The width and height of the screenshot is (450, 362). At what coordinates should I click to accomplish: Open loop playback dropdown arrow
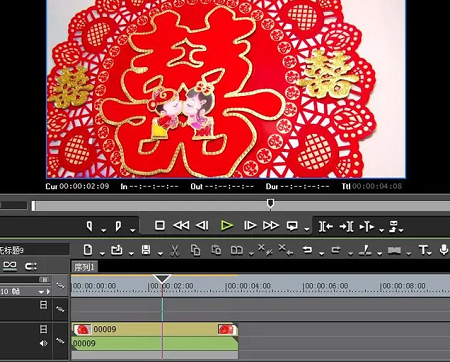[x=307, y=229]
